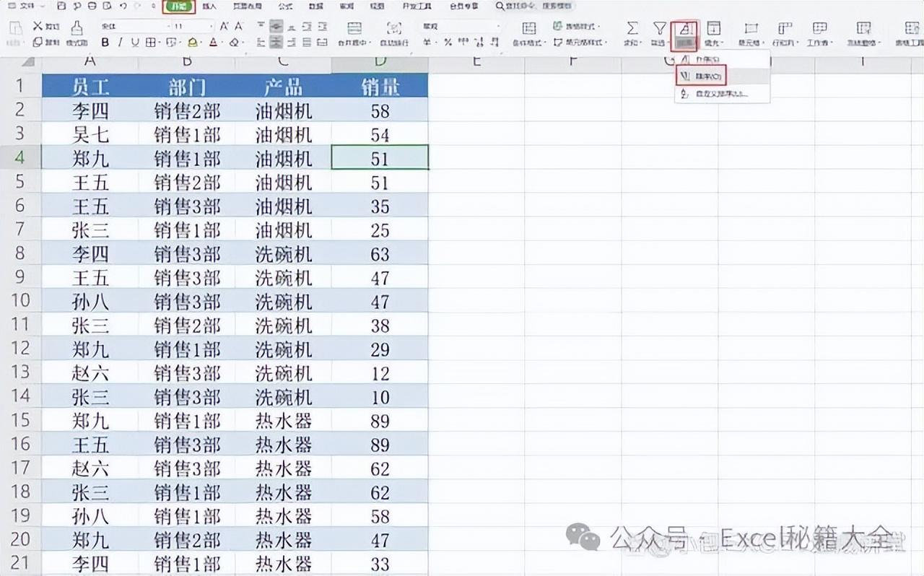This screenshot has width=924, height=576.
Task: Click the Bold formatting icon
Action: (105, 43)
